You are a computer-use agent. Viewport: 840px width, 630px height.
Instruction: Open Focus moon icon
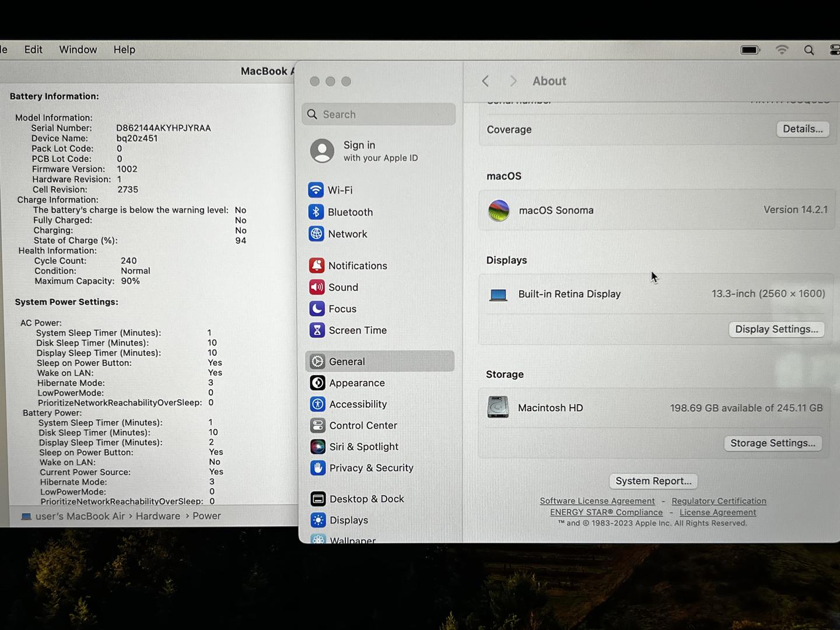[x=317, y=309]
